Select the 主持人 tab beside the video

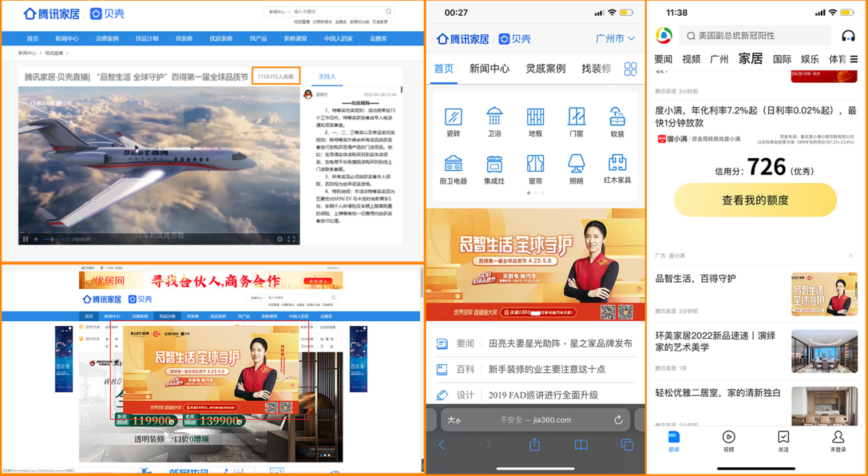click(328, 77)
